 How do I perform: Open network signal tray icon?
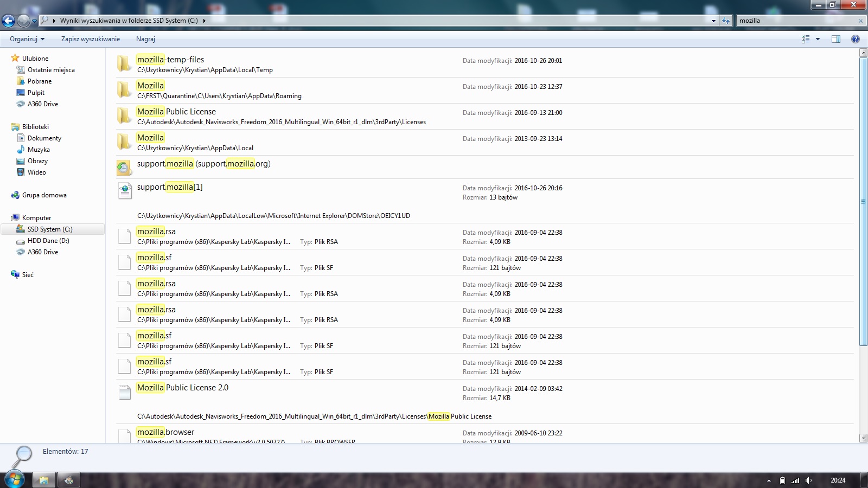click(795, 480)
